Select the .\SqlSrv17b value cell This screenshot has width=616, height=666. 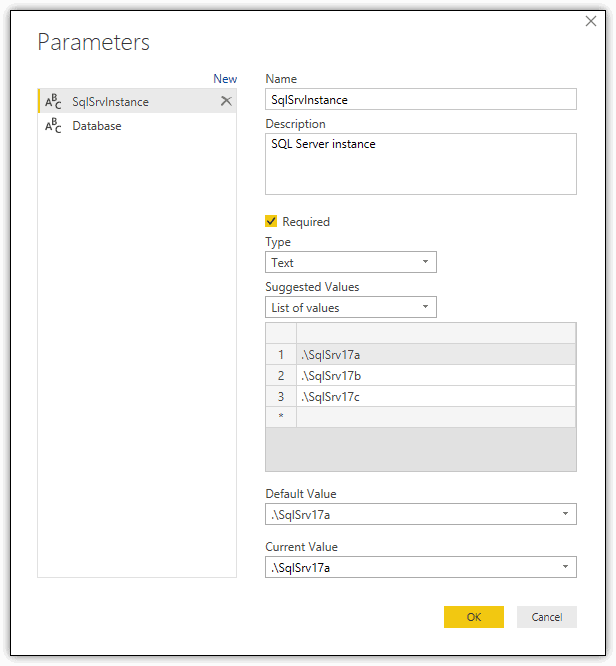click(436, 375)
